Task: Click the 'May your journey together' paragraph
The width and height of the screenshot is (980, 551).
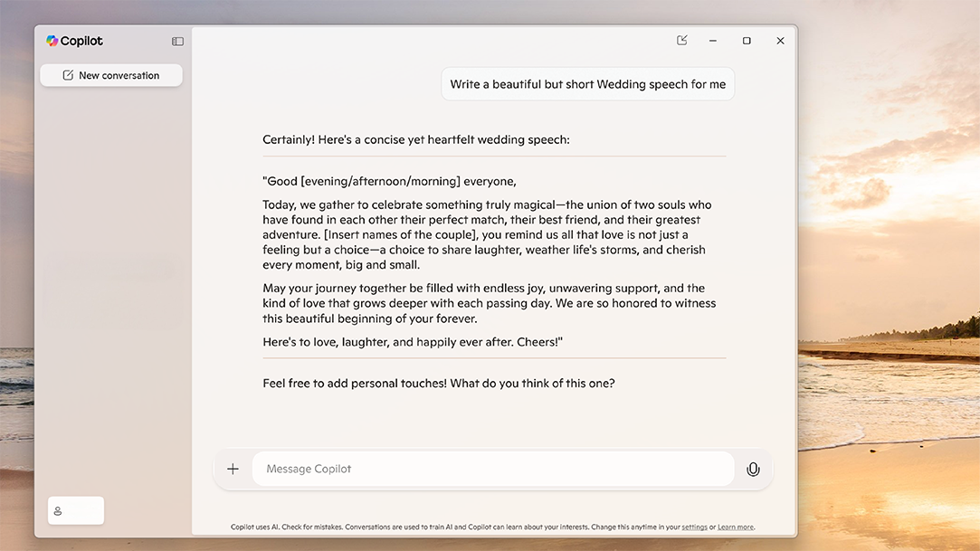Action: pos(489,303)
